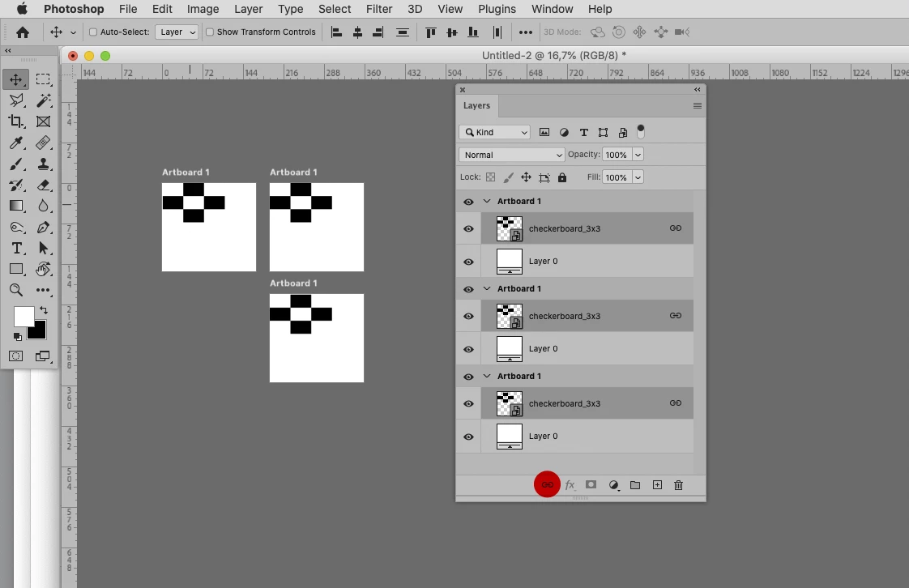The width and height of the screenshot is (909, 588).
Task: Lock transparent pixels
Action: click(490, 177)
